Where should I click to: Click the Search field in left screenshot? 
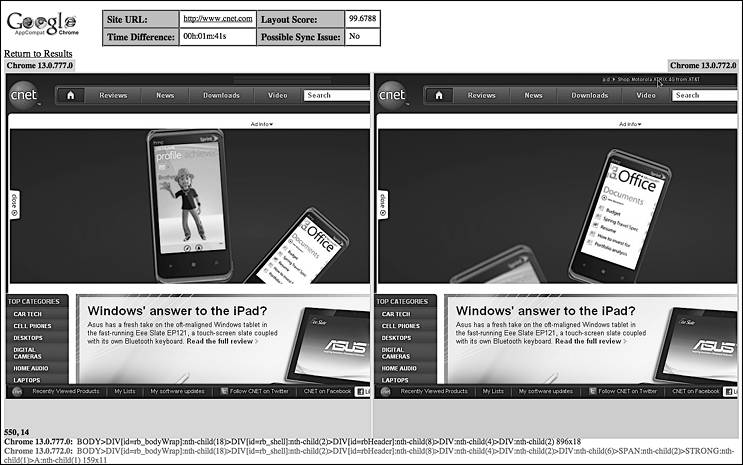336,95
